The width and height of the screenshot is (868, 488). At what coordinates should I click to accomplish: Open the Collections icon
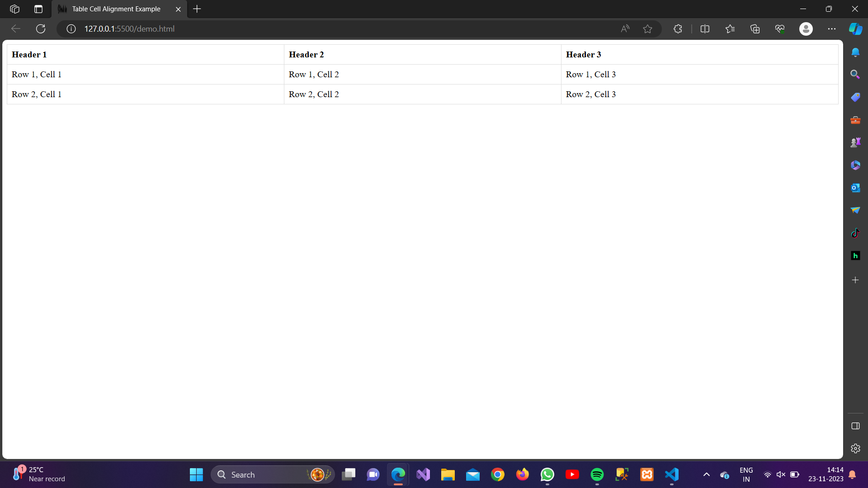click(755, 29)
